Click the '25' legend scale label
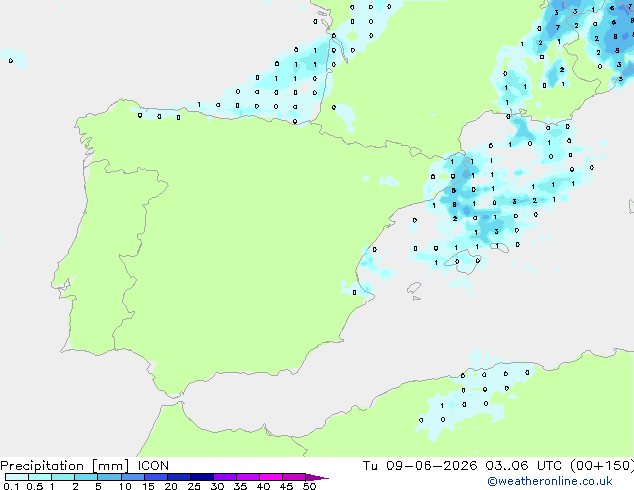 [x=194, y=486]
